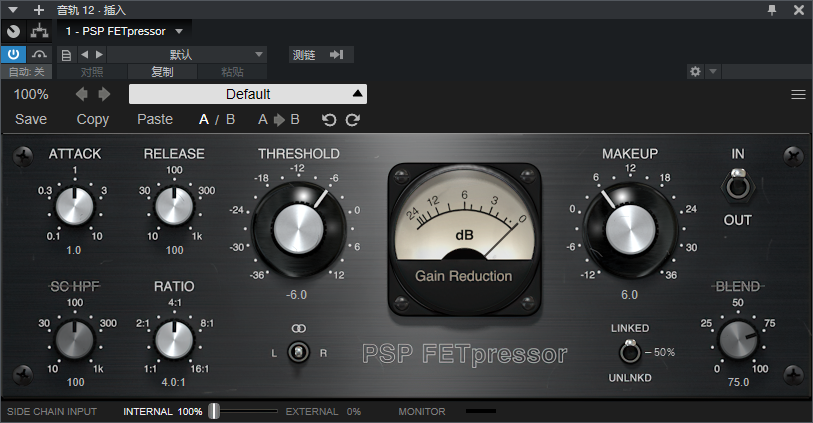Open the preset file page icon
The height and width of the screenshot is (423, 813).
(66, 55)
